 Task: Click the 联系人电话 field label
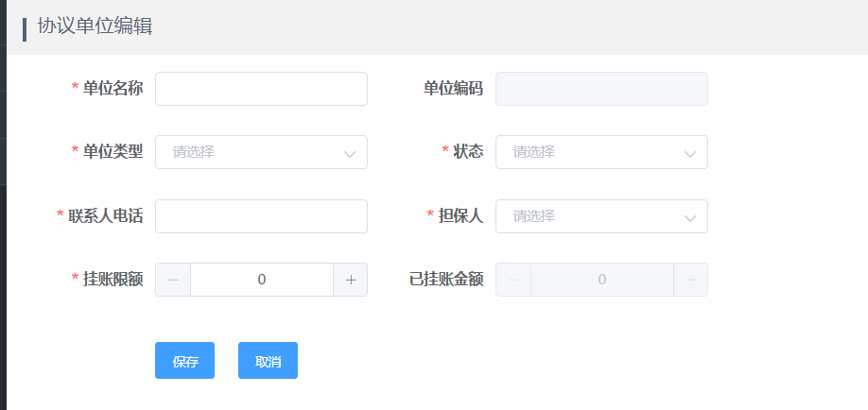[106, 216]
